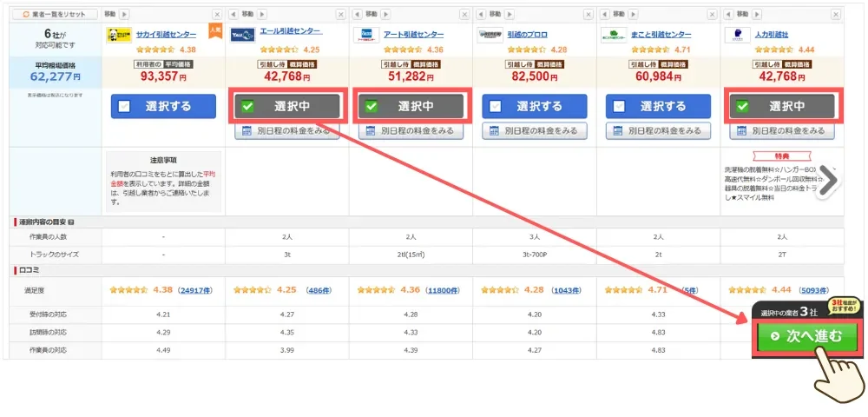Viewport: 868px width, 417px height.
Task: Select まこと引越センター with 選択する button
Action: [659, 106]
